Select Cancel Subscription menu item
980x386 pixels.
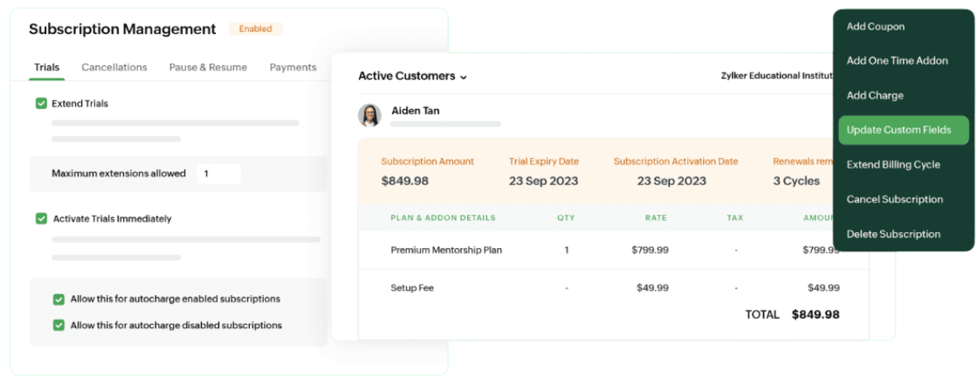tap(894, 199)
